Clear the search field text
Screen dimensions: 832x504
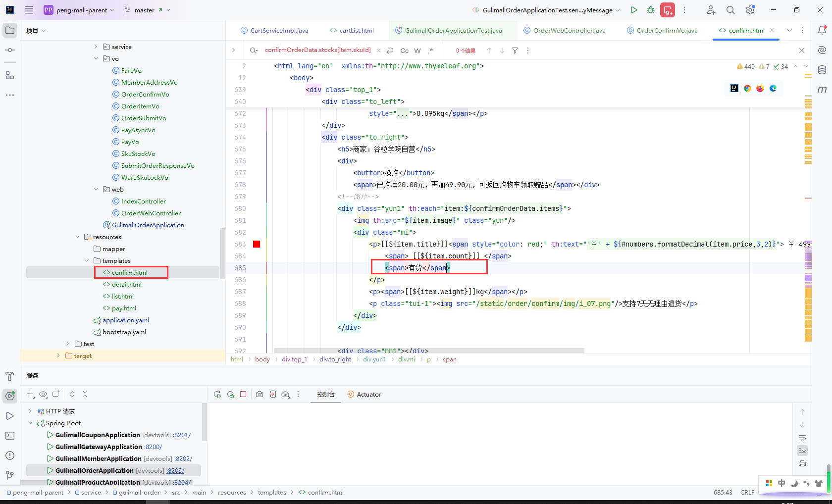point(378,50)
